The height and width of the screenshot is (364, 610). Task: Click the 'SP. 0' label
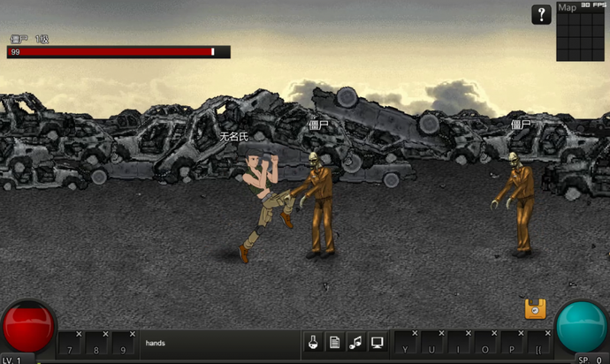590,360
